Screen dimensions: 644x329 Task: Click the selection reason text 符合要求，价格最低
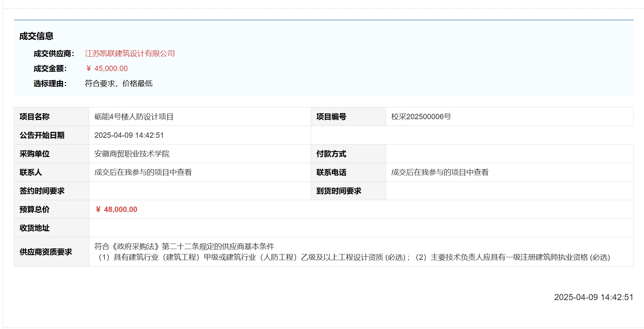(118, 83)
